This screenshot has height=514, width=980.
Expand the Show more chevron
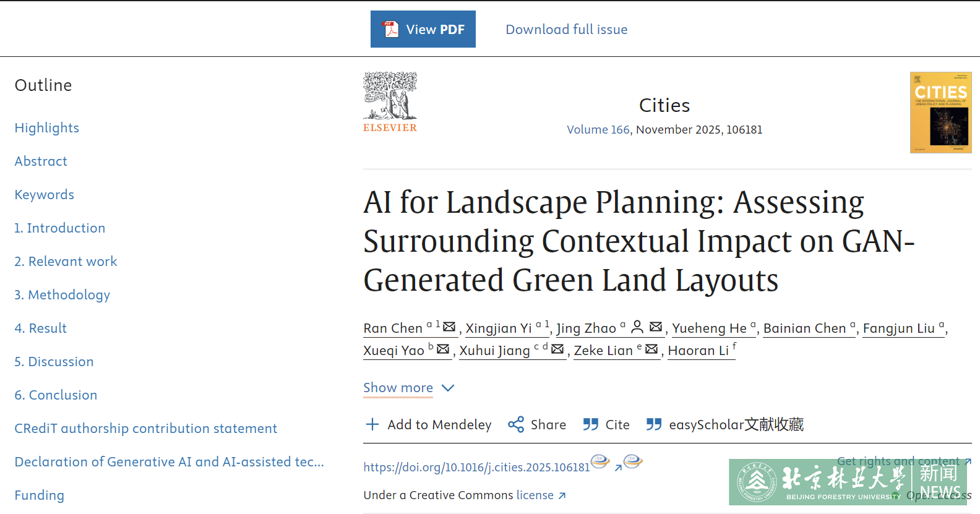[x=448, y=388]
